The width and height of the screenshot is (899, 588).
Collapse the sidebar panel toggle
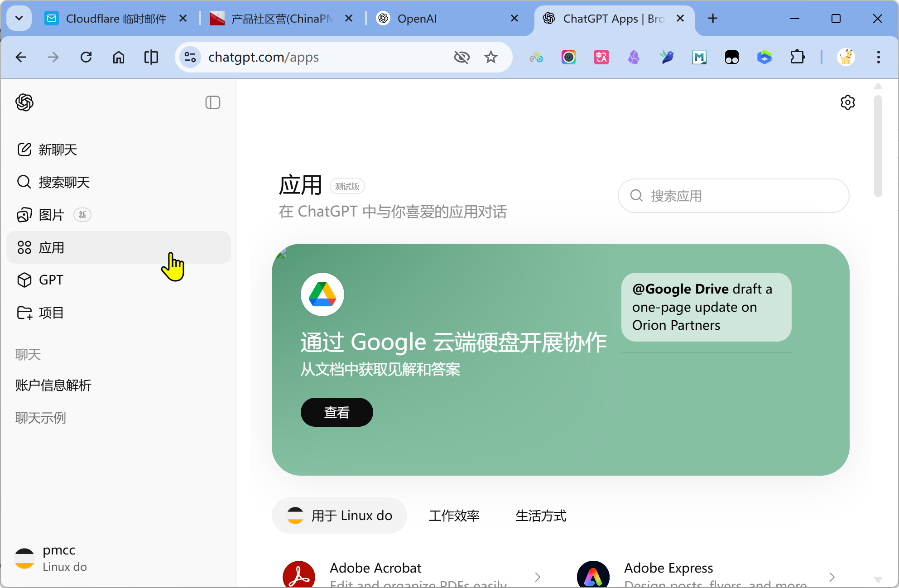coord(212,102)
